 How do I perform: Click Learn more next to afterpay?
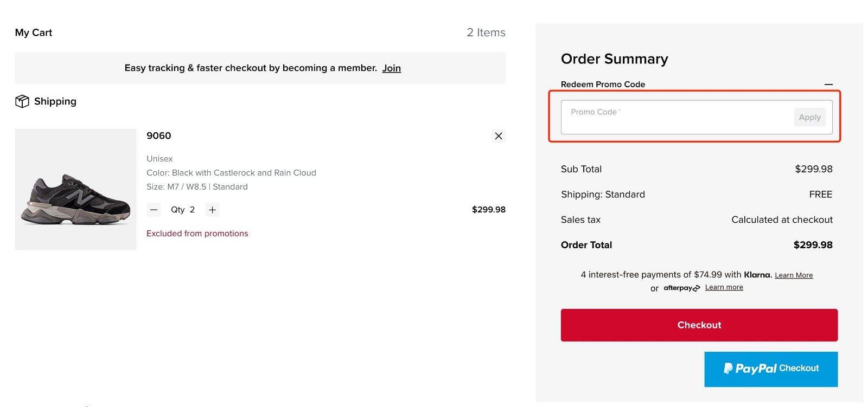(724, 287)
